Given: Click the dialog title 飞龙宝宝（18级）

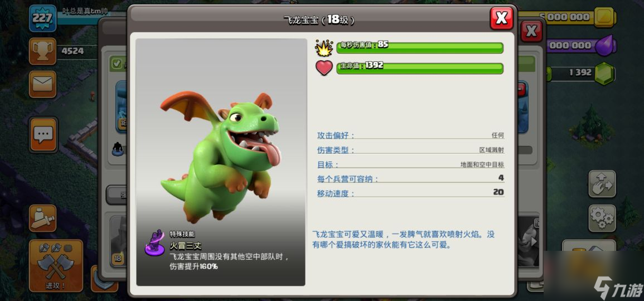Looking at the screenshot, I should click(x=319, y=20).
